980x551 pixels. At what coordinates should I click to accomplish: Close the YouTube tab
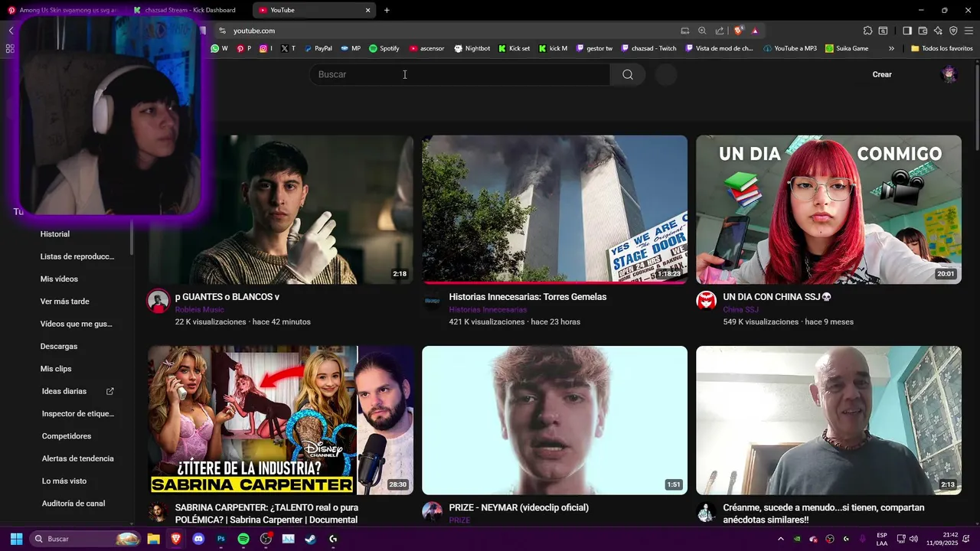pos(367,10)
